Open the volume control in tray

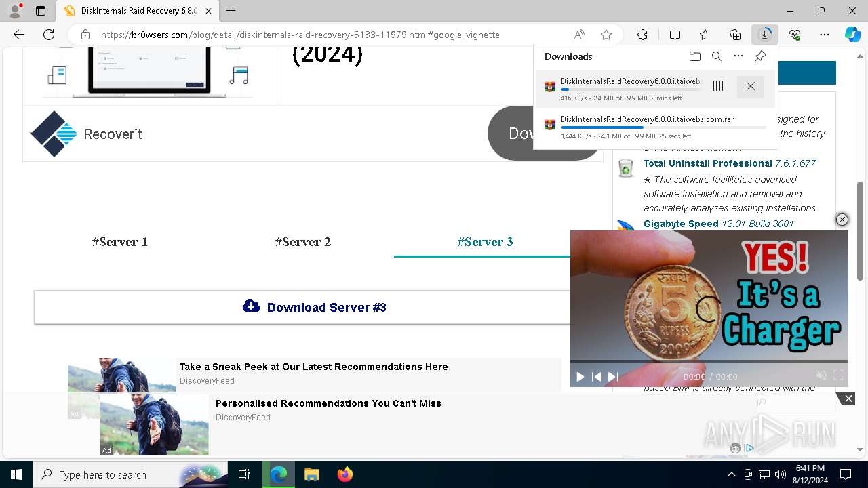tap(780, 474)
